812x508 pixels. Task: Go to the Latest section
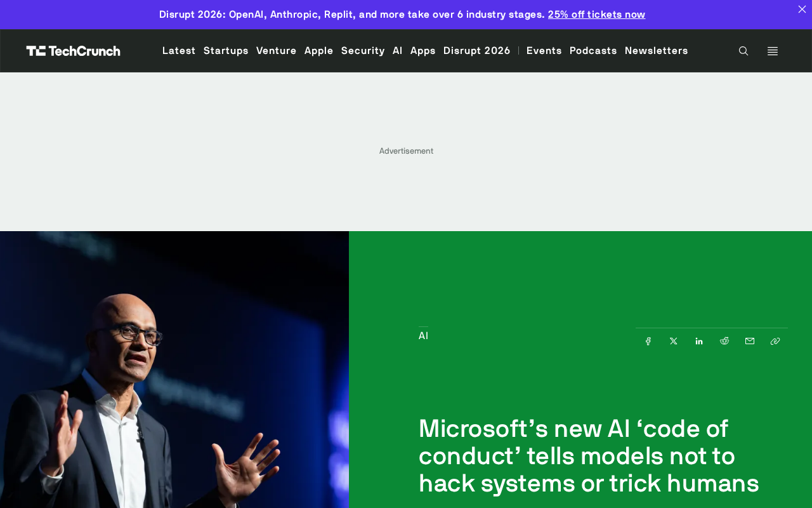[179, 51]
